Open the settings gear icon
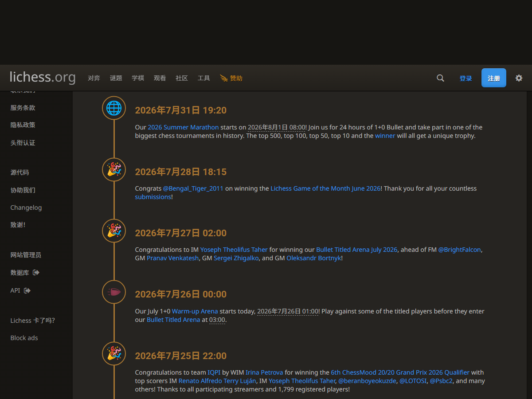Screen dimensions: 532x399 pos(519,78)
